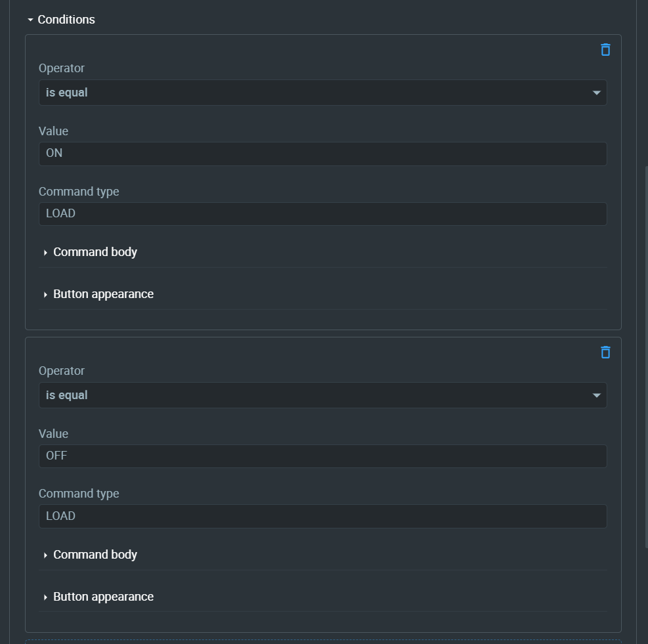648x644 pixels.
Task: Click the chevron beside first Button appearance
Action: 45,295
